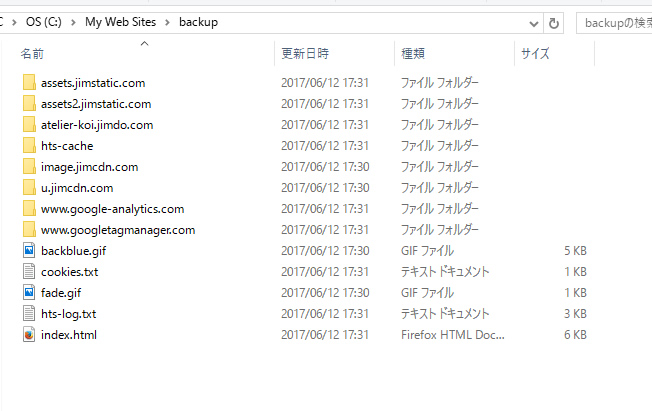
Task: Select the assets.jimstatic.com file name
Action: [x=93, y=83]
